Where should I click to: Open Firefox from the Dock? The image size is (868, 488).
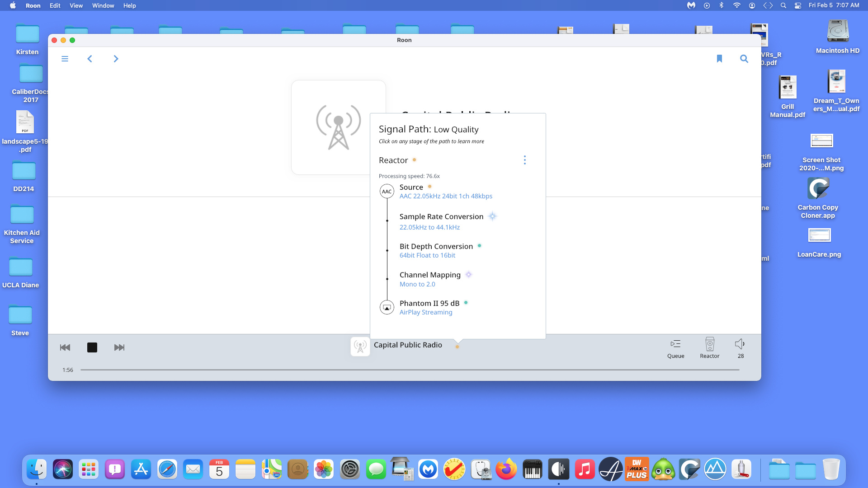point(506,469)
